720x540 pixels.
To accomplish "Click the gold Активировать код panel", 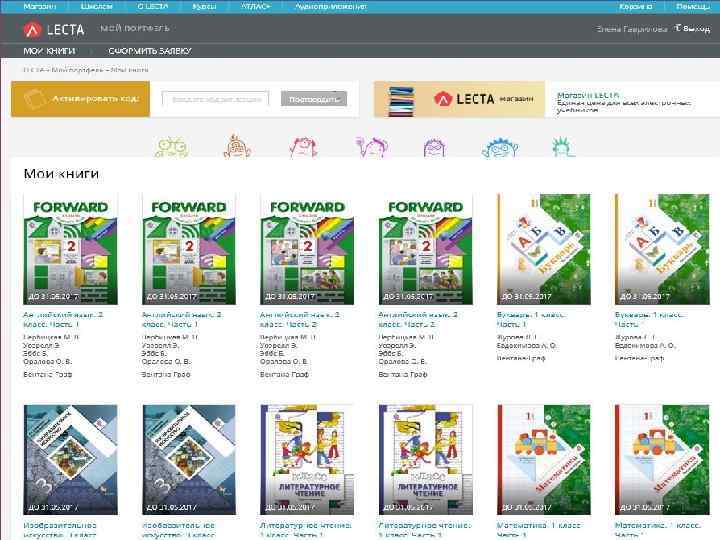I will [80, 99].
